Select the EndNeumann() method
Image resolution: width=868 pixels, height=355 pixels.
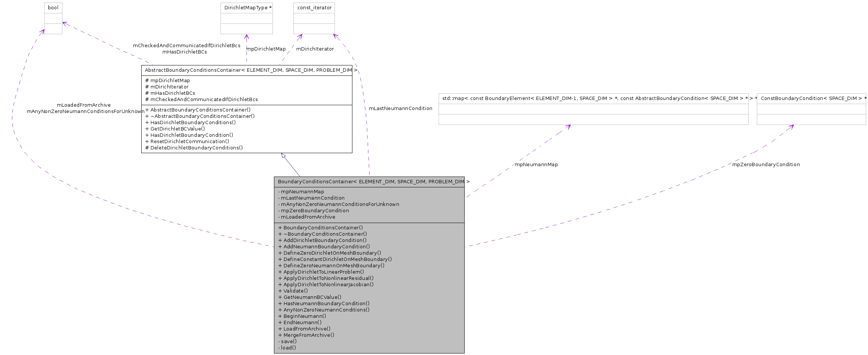pos(300,323)
